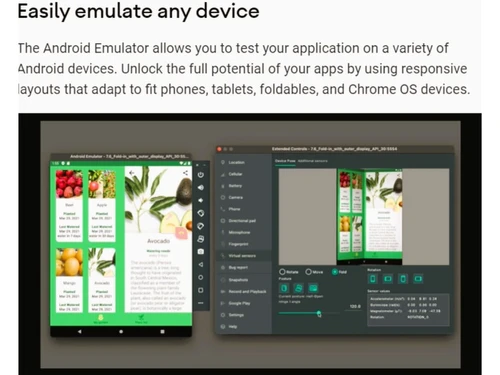Open Directional pad in sidebar
This screenshot has width=500, height=375.
(x=244, y=221)
